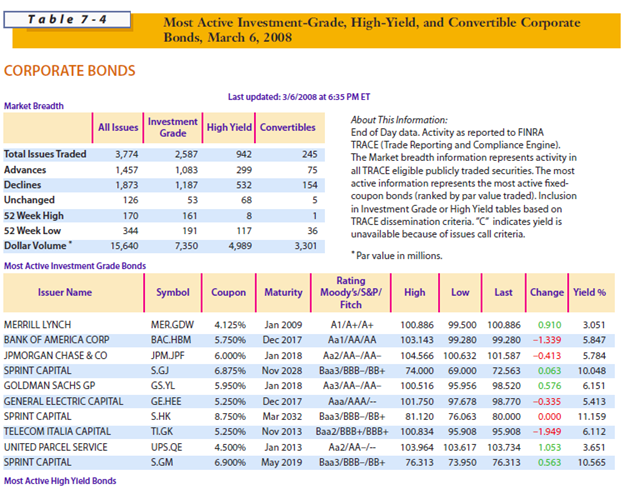This screenshot has width=624, height=489.
Task: Select the Advances row label
Action: pos(25,170)
